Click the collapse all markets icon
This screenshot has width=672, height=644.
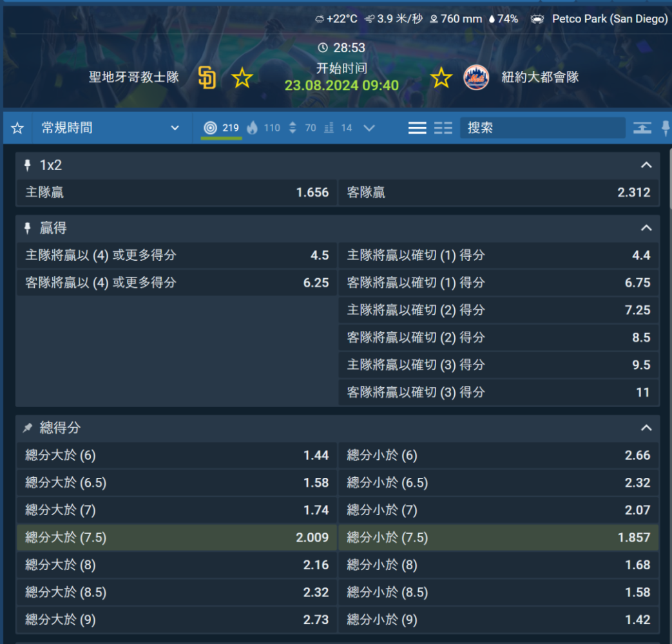(x=642, y=128)
